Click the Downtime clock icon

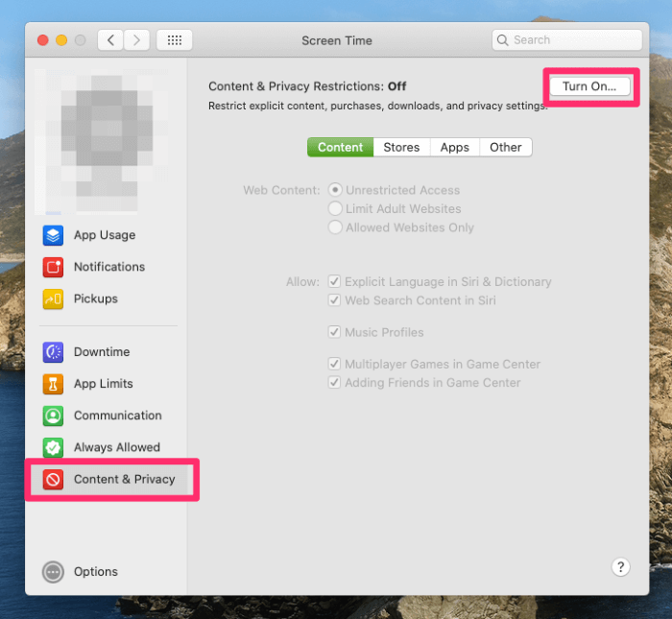click(54, 352)
